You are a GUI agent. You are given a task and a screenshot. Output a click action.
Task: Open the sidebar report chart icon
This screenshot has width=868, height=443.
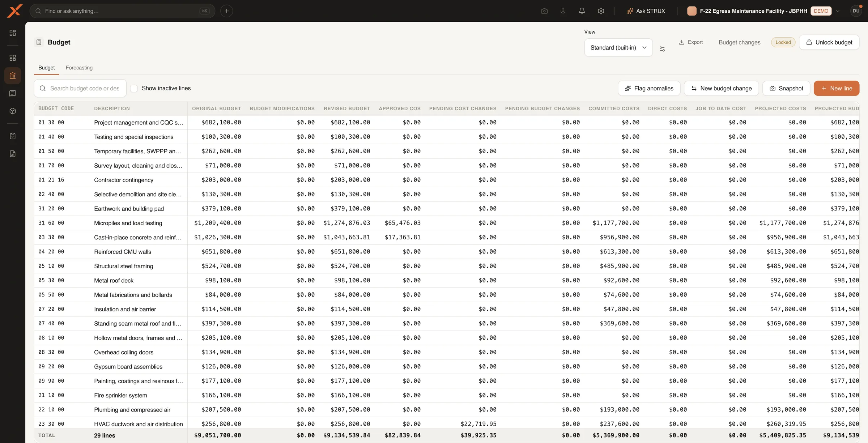click(13, 154)
